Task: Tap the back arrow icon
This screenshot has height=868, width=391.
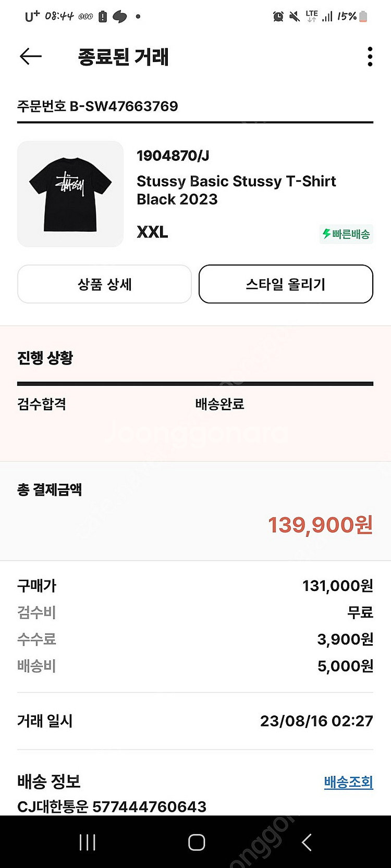Action: [30, 56]
